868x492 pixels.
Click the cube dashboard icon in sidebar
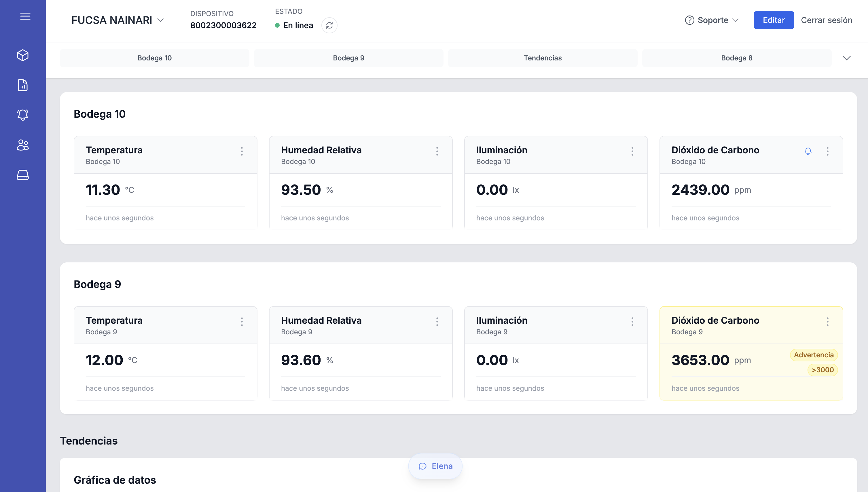point(23,56)
